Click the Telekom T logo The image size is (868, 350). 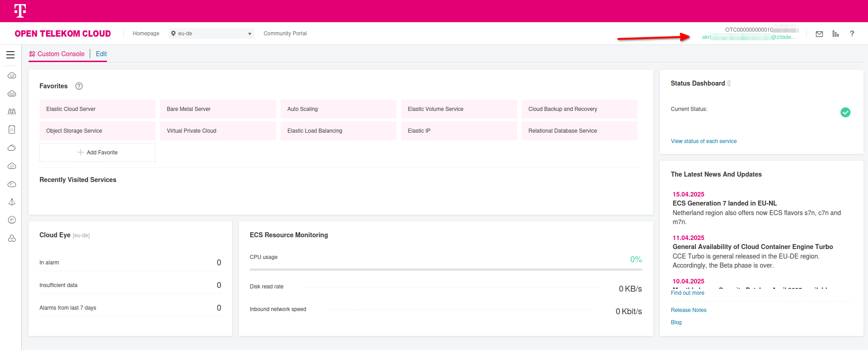[20, 11]
